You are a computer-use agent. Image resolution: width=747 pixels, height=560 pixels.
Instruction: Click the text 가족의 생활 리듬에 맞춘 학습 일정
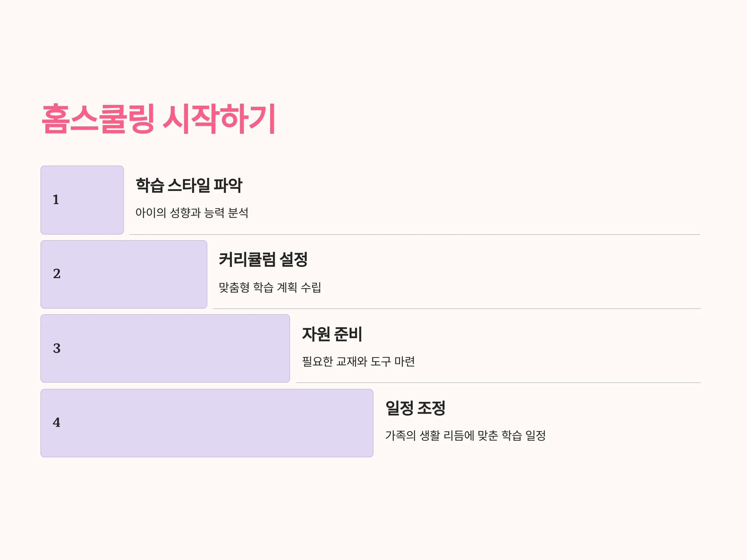click(x=465, y=436)
